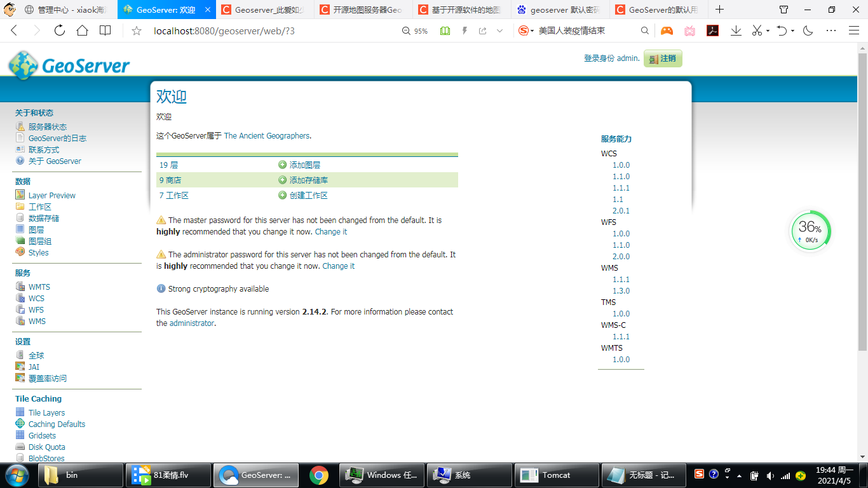Open the screenshot scissors dropdown arrow
868x488 pixels.
click(x=768, y=31)
